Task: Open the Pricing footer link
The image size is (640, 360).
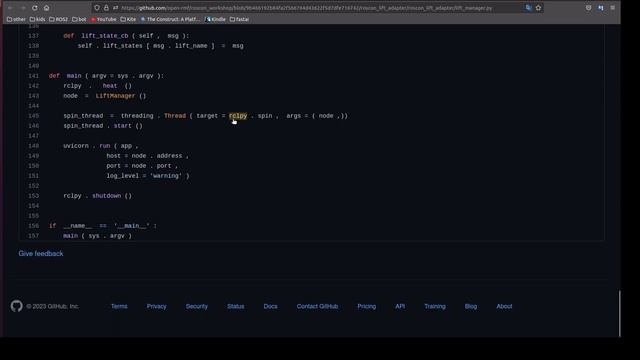Action: tap(367, 306)
